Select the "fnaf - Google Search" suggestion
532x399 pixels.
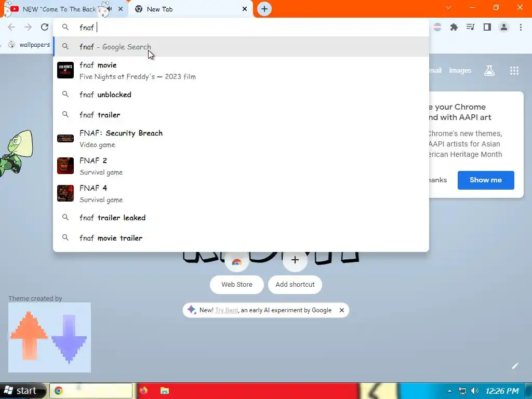click(x=241, y=46)
